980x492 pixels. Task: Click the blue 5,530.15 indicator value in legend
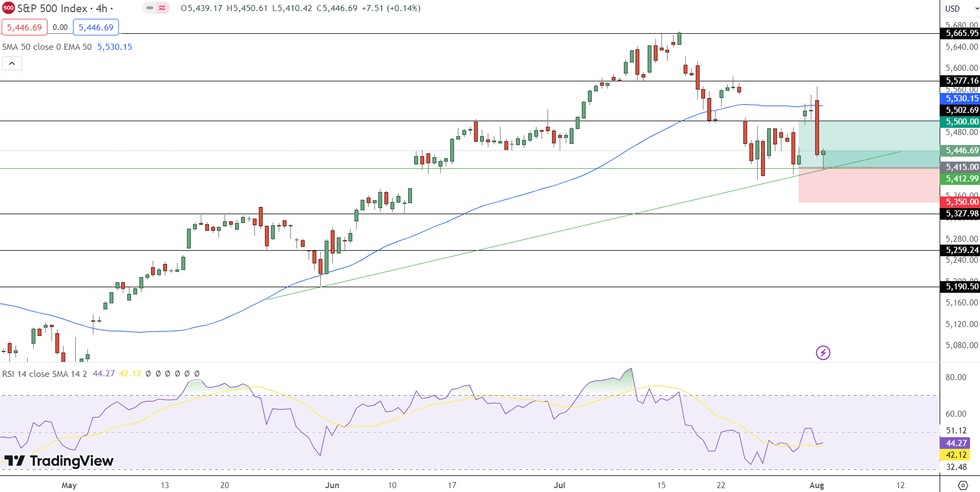(114, 47)
